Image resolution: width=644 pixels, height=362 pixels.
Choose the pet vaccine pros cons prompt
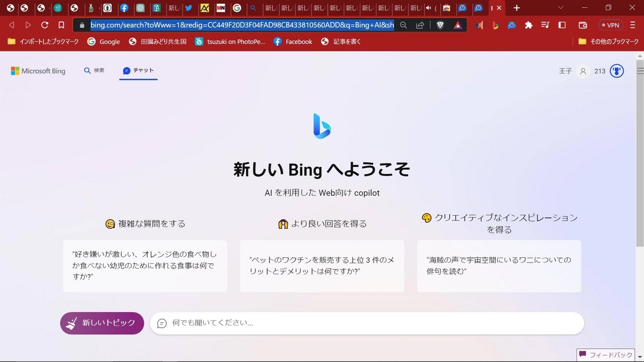(x=322, y=266)
